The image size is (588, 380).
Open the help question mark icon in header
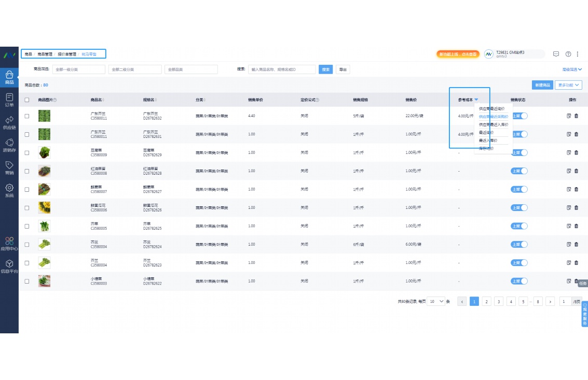click(568, 54)
